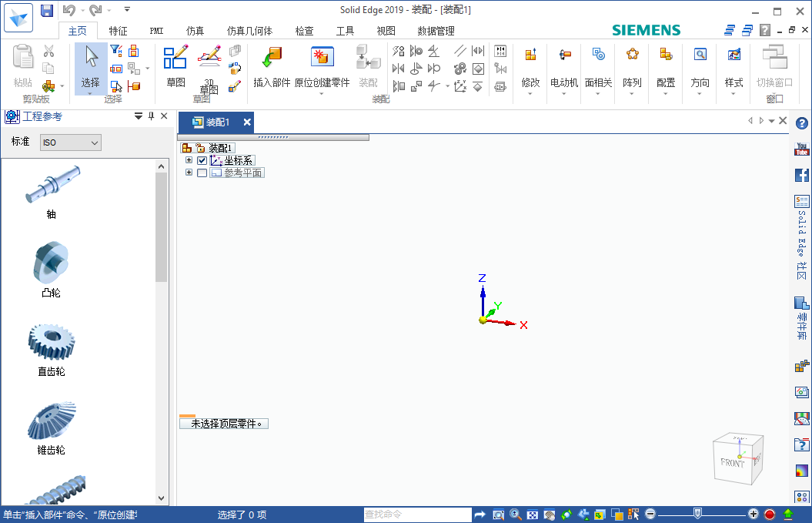Click the Save icon in quick access toolbar

(47, 10)
